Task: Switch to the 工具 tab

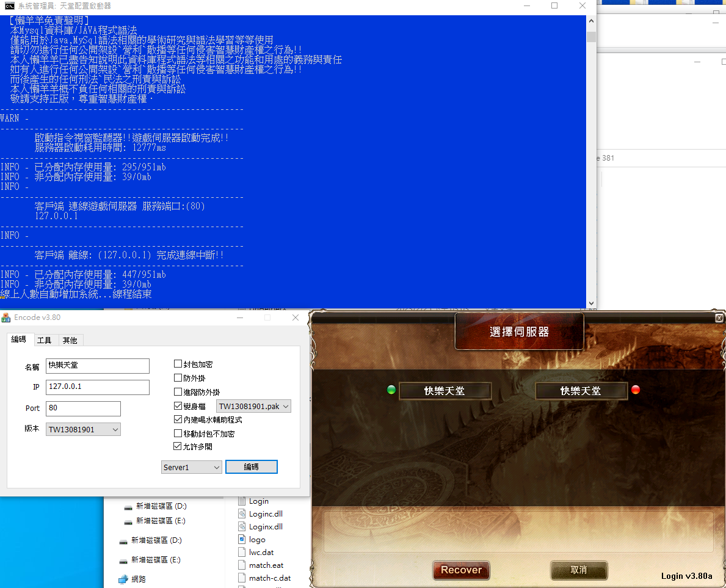Action: click(45, 340)
